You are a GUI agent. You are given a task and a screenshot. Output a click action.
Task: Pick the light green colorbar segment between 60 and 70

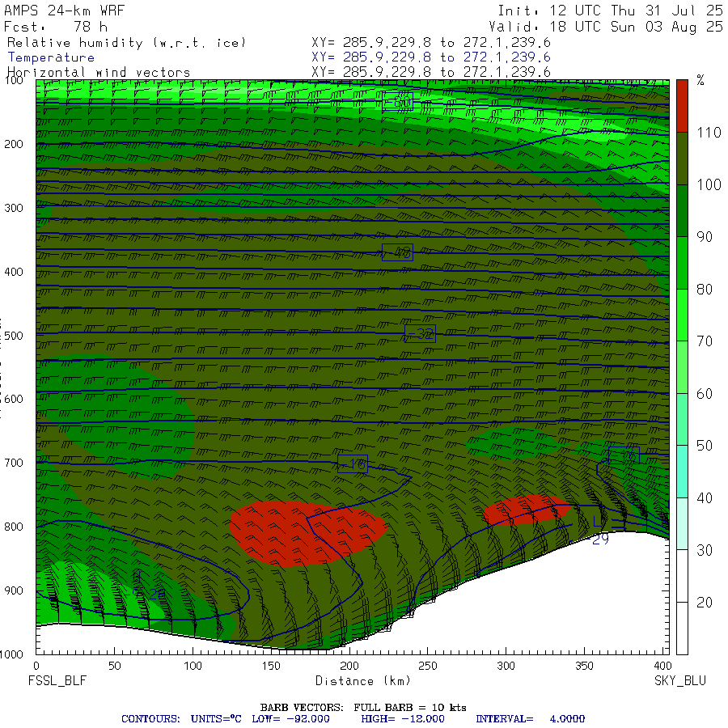tap(682, 367)
